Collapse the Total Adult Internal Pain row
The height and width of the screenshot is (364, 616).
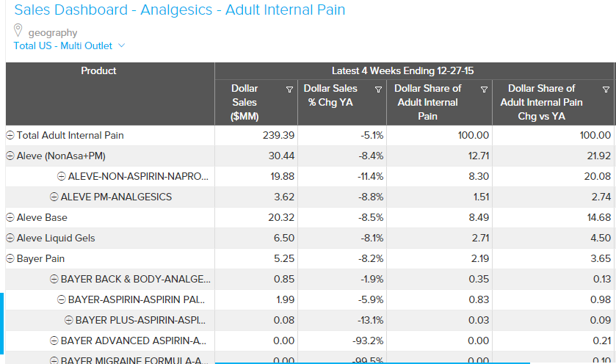[x=10, y=136]
